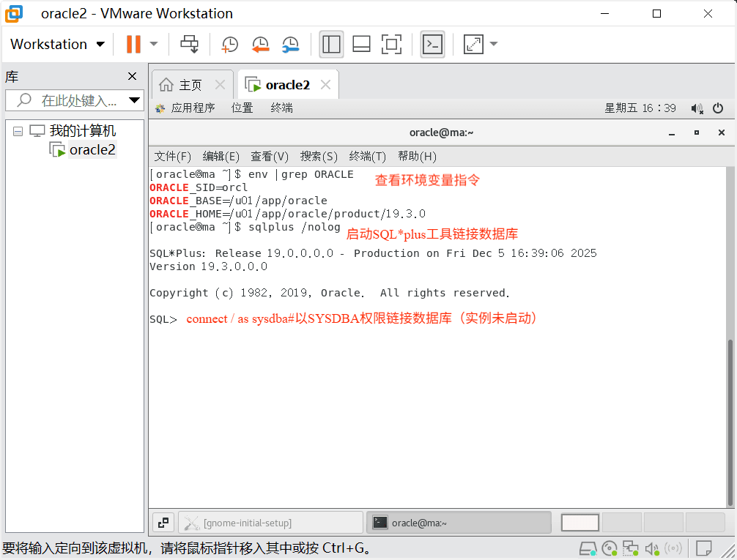Click the ORACLE_HOME path output line
Image resolution: width=737 pixels, height=560 pixels.
(288, 214)
